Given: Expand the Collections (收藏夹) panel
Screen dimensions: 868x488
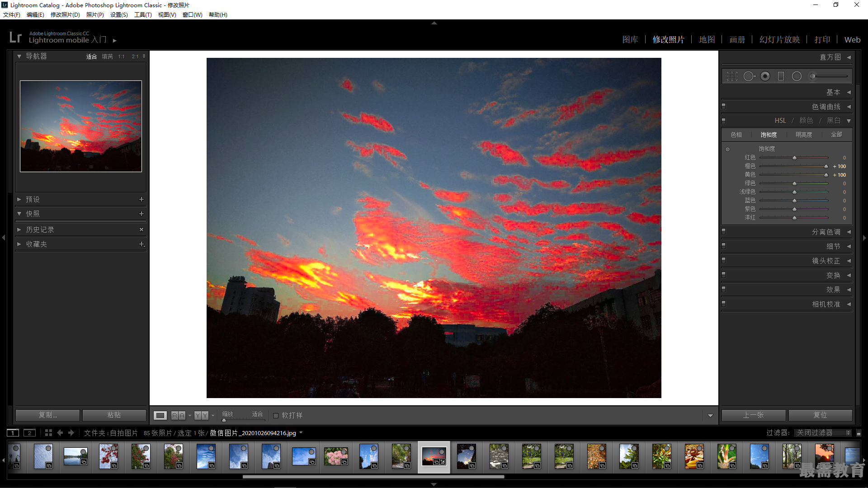Looking at the screenshot, I should 19,244.
